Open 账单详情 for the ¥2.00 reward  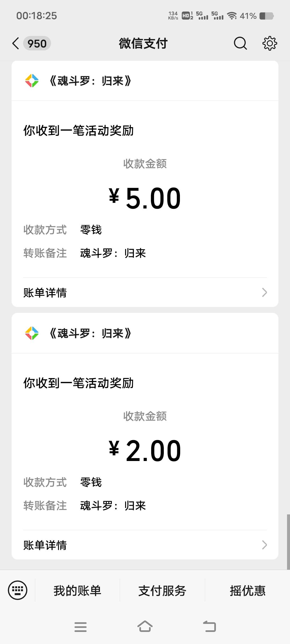click(45, 545)
